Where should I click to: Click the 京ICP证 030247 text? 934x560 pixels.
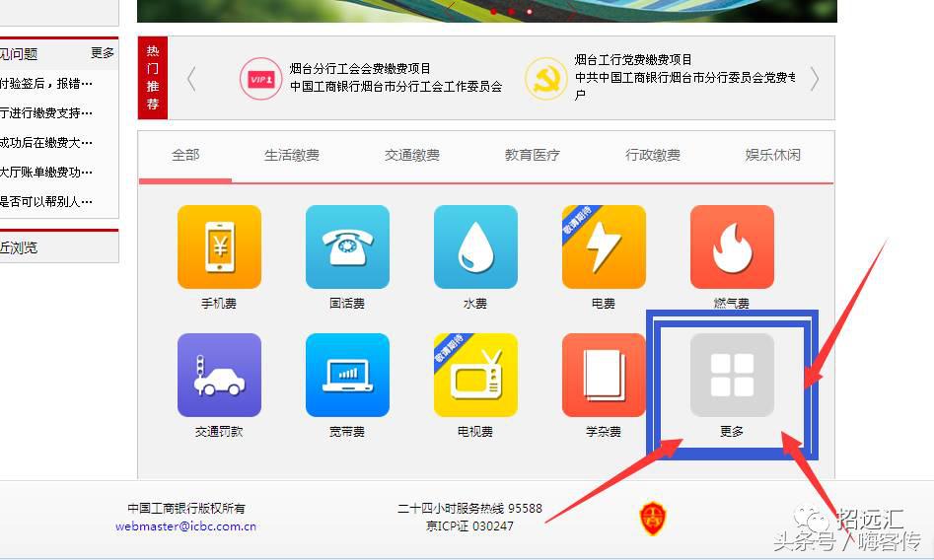(469, 526)
